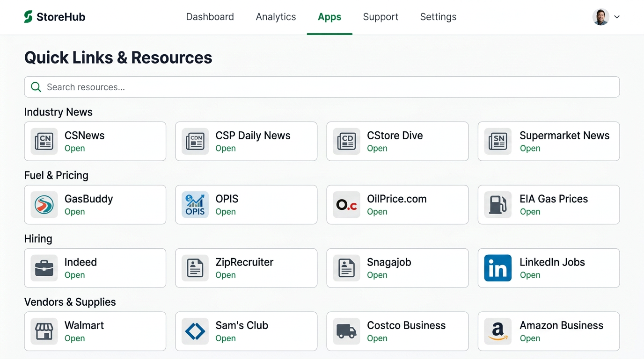This screenshot has width=644, height=359.
Task: Select the Apps tab
Action: pos(329,17)
